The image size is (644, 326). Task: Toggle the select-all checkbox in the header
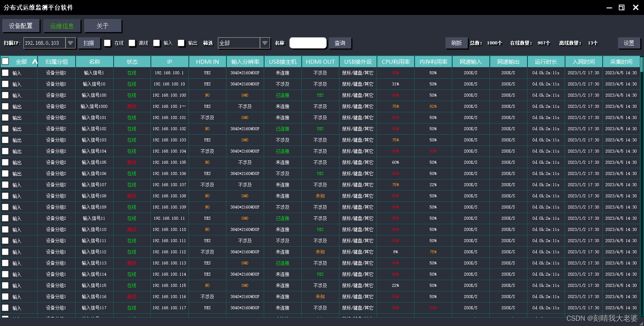tap(5, 61)
